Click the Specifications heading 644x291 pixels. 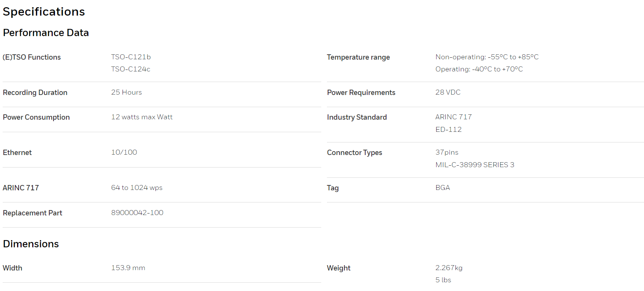[44, 12]
